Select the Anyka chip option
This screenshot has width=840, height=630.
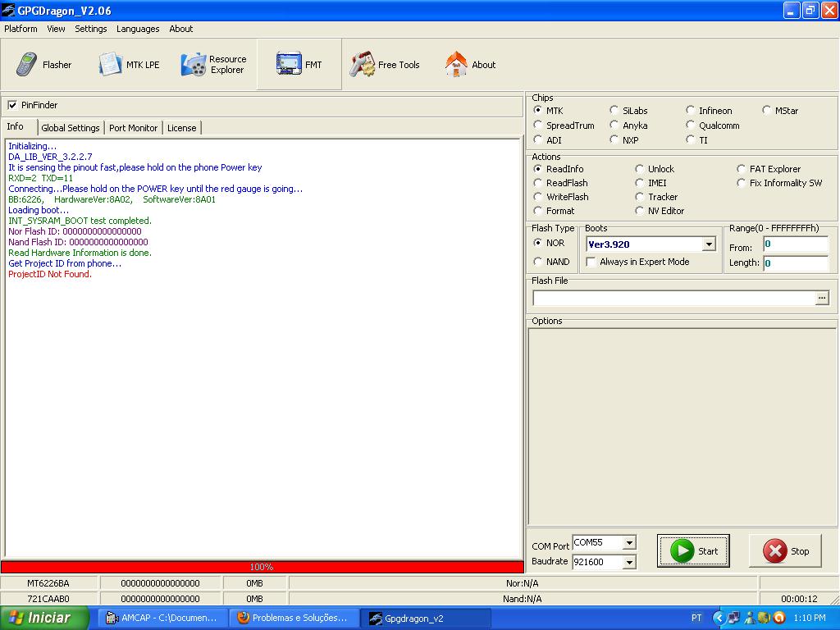tap(614, 126)
